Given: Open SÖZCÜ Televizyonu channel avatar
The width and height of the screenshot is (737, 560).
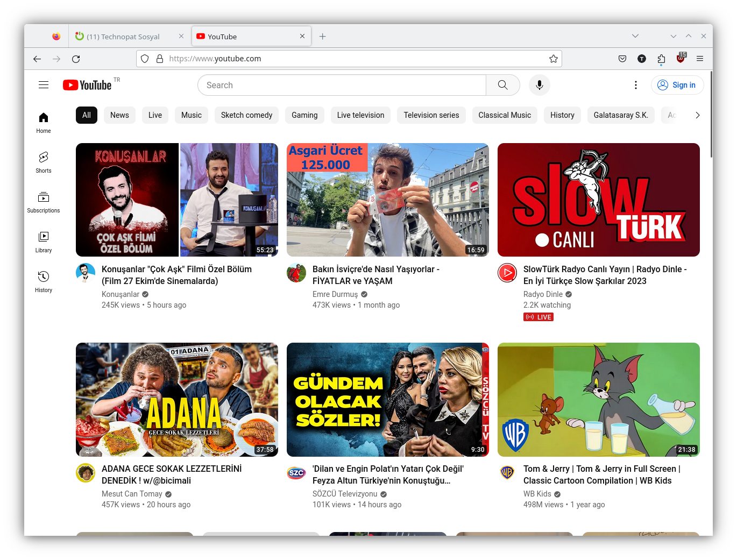Looking at the screenshot, I should (x=296, y=472).
